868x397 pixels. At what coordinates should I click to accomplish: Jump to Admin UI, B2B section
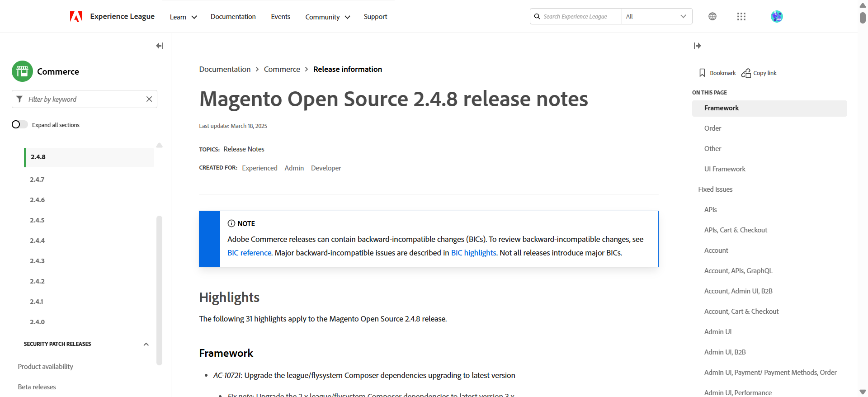point(725,352)
